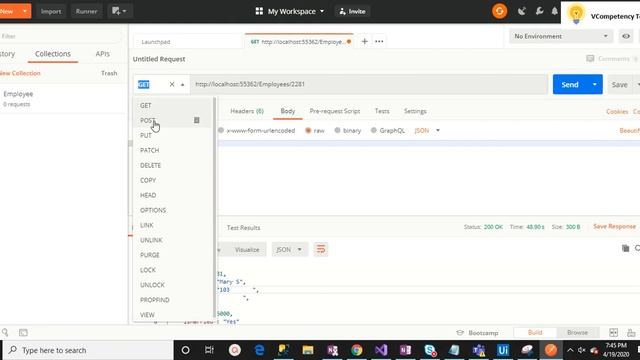Click the blue Send button

570,84
